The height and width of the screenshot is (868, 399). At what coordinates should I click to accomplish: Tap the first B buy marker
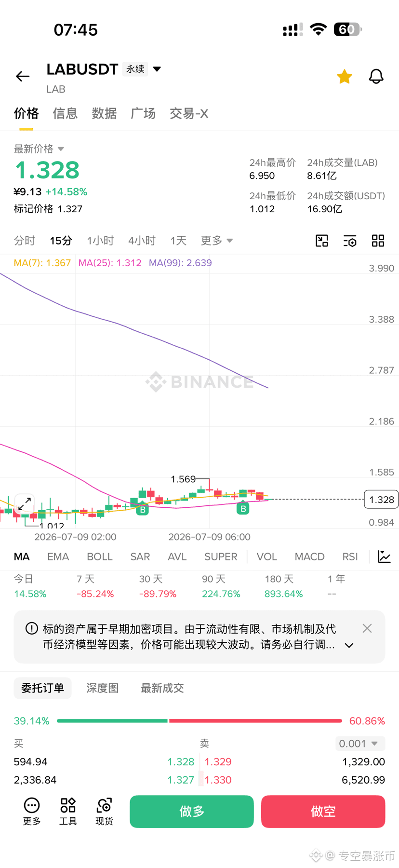pos(142,509)
